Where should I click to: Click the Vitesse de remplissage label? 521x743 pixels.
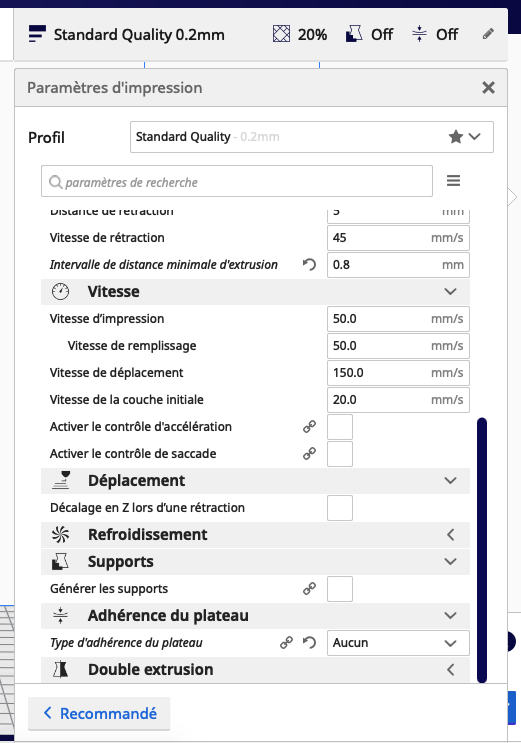point(132,346)
